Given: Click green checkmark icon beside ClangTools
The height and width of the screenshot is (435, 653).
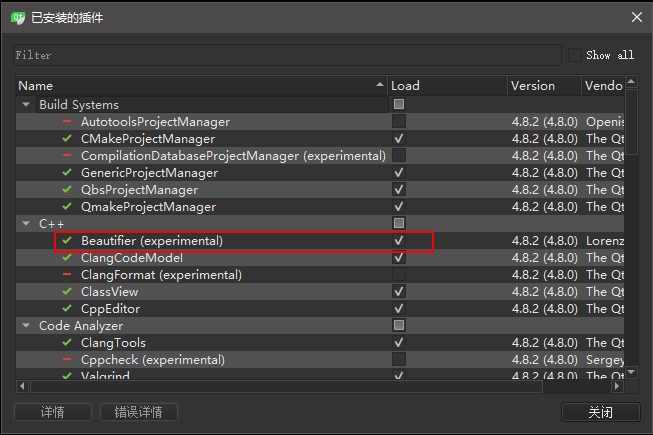Looking at the screenshot, I should pos(67,343).
